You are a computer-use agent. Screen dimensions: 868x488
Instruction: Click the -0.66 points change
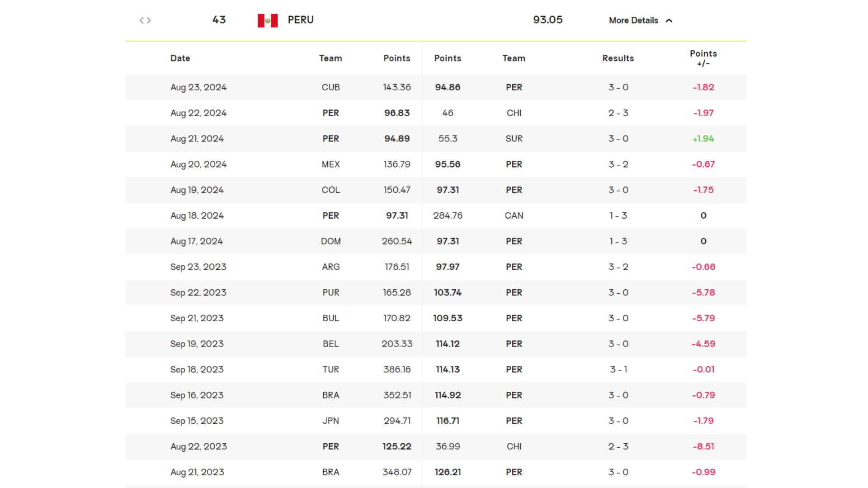(x=703, y=267)
